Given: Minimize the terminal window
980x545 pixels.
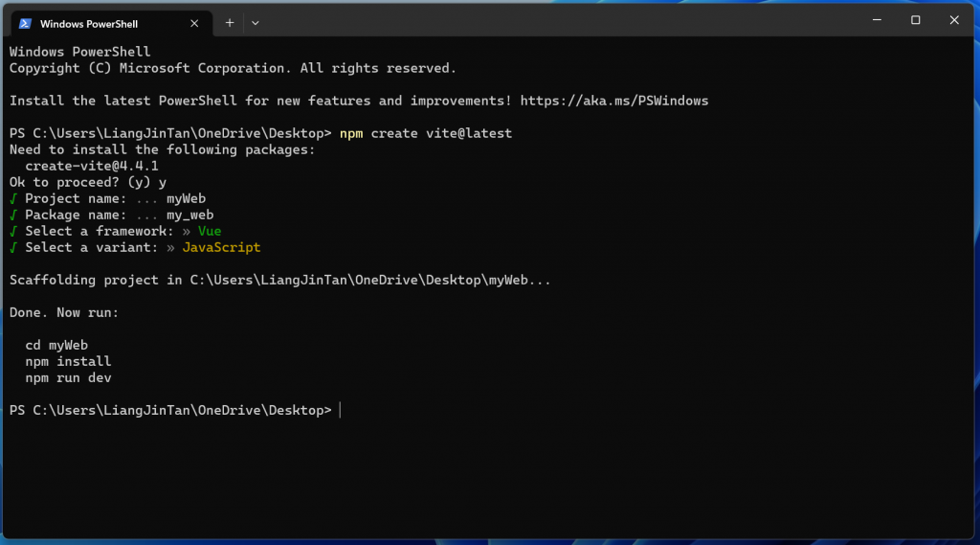Looking at the screenshot, I should point(878,20).
